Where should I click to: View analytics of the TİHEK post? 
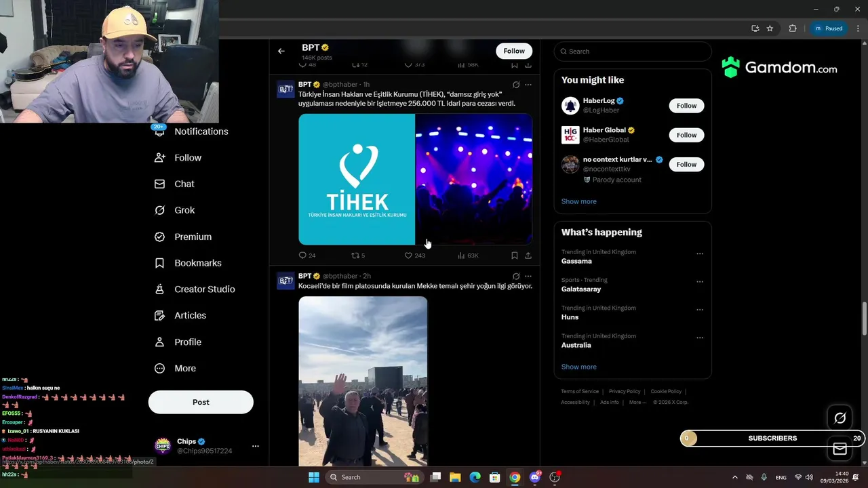point(468,256)
